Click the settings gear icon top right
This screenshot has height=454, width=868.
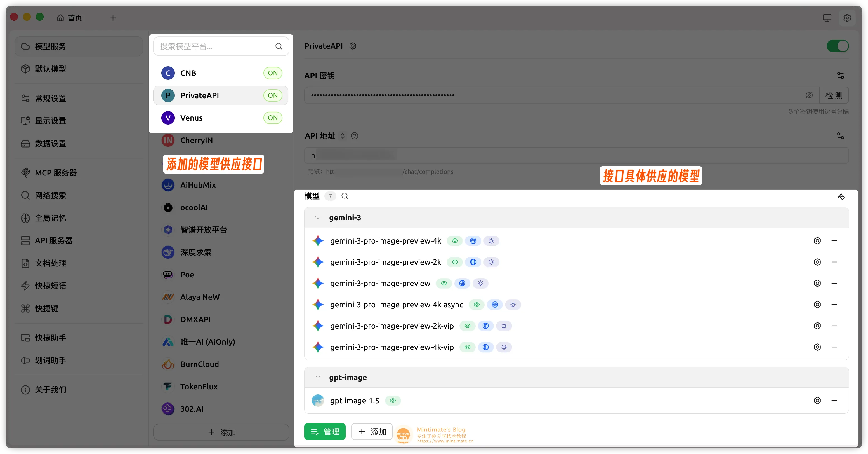[847, 18]
